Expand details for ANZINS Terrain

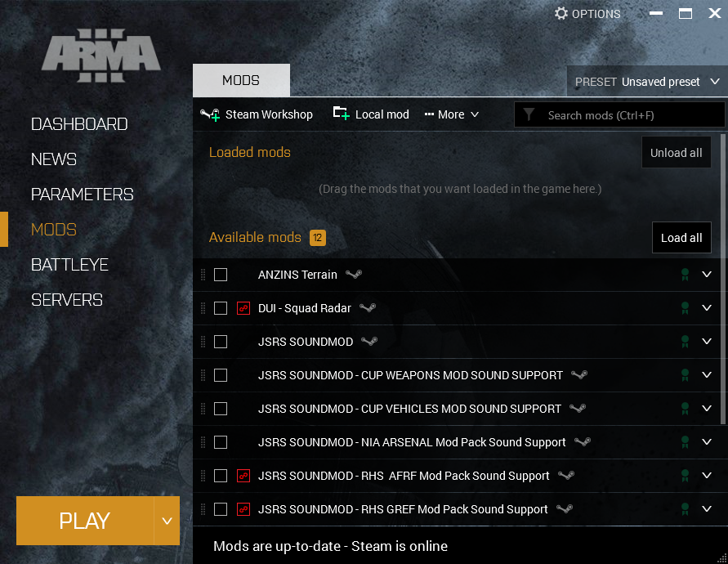coord(707,274)
